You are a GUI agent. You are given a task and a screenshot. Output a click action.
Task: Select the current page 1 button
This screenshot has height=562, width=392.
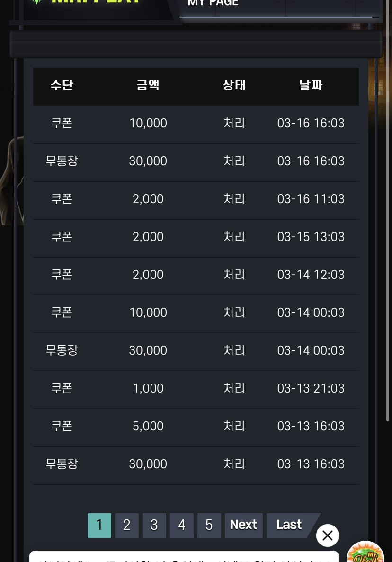coord(99,525)
